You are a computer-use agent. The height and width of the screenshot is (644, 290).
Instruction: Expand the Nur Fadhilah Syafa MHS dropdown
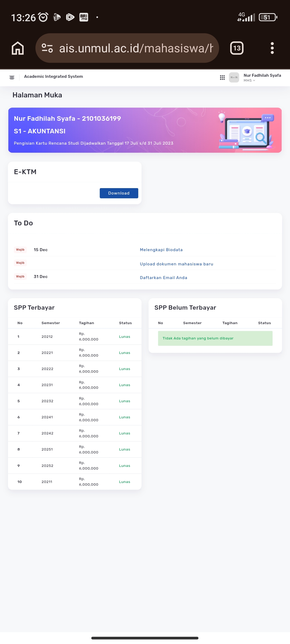coord(262,78)
